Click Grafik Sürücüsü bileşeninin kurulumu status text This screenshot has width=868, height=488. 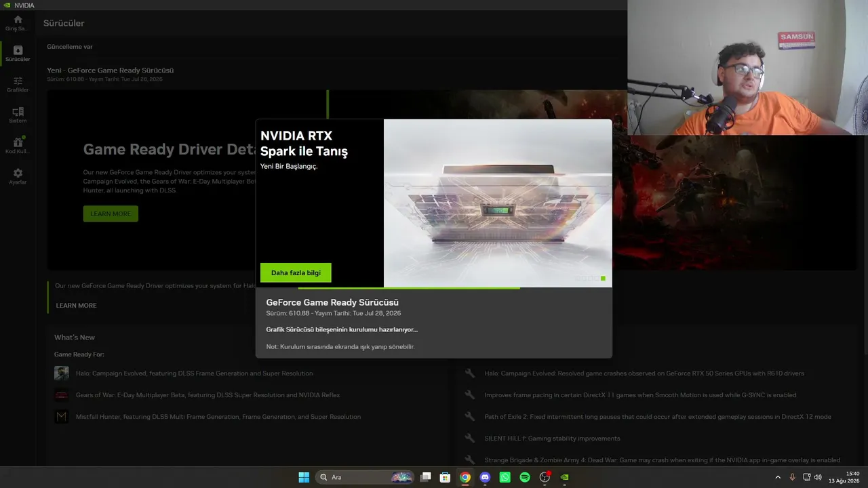[x=342, y=329]
